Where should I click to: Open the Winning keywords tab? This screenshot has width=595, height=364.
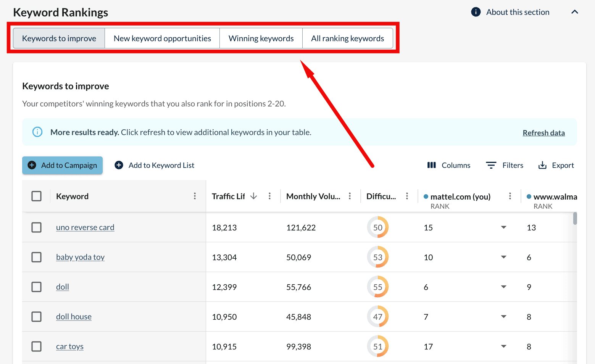261,39
